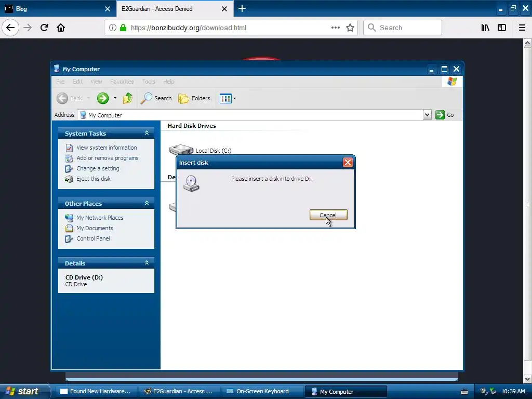
Task: Click the Explorer Search button
Action: pyautogui.click(x=156, y=98)
